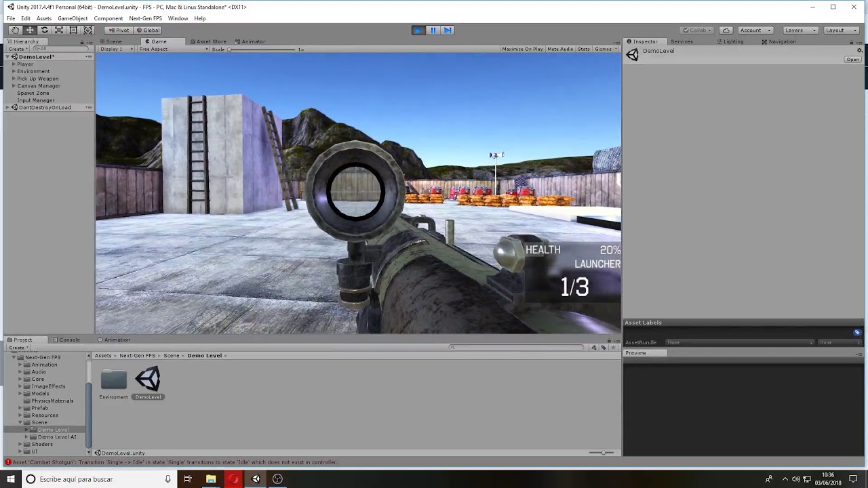Toggle Maximize On Play
The image size is (868, 488).
click(x=522, y=49)
